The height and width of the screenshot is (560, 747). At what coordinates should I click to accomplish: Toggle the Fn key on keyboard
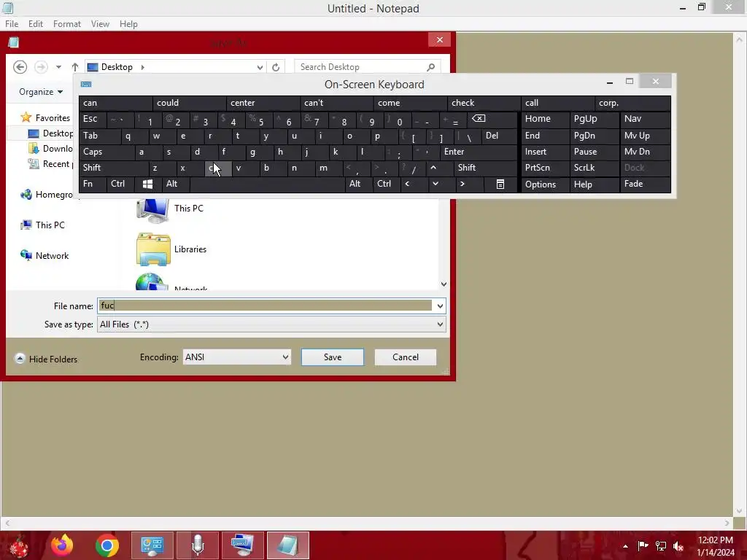(x=93, y=184)
